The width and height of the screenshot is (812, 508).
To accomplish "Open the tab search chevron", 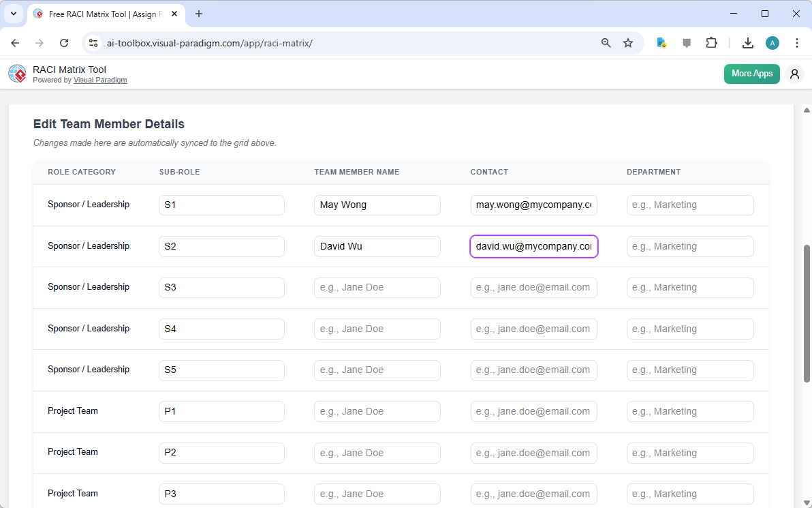I will [13, 14].
